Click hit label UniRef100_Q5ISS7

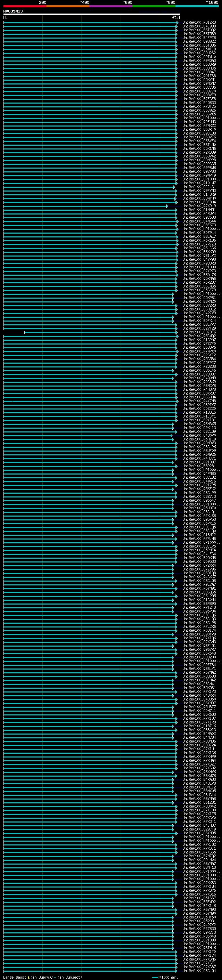pos(199,898)
